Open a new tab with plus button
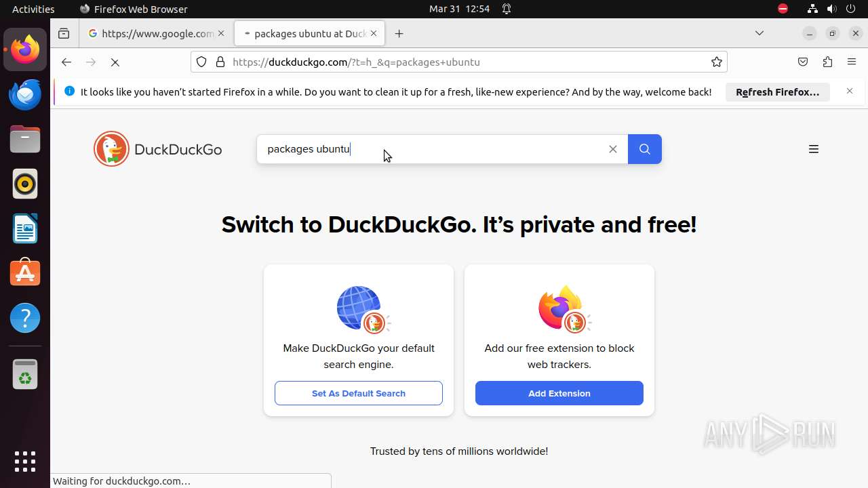Viewport: 868px width, 488px height. [399, 33]
